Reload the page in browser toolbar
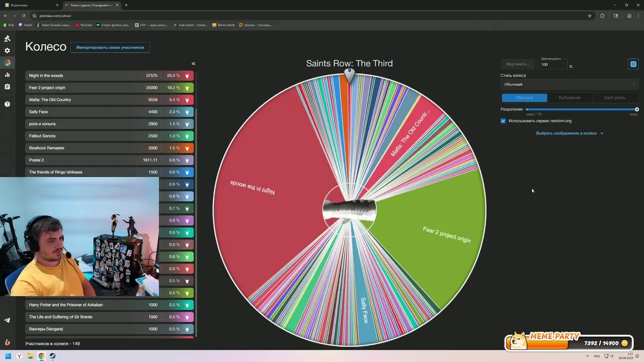This screenshot has width=644, height=362. pos(23,16)
